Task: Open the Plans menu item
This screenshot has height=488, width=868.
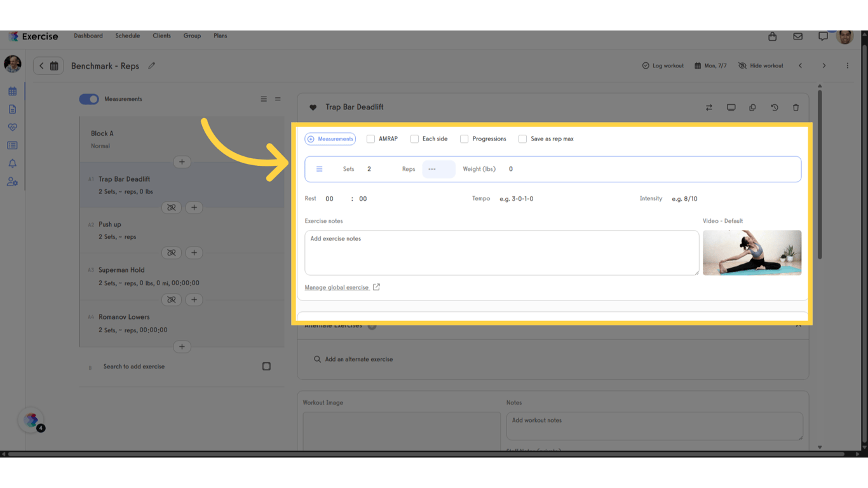Action: (220, 36)
